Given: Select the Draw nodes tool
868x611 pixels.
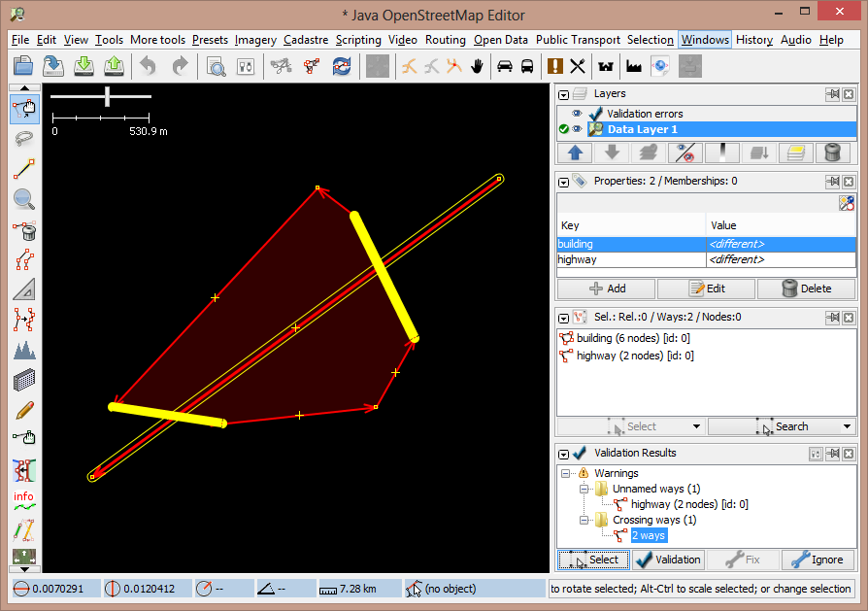Looking at the screenshot, I should tap(25, 171).
